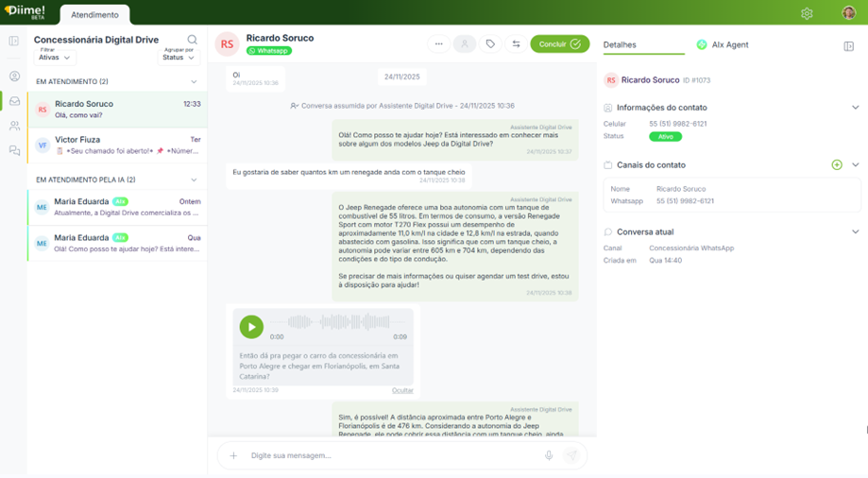The height and width of the screenshot is (478, 868).
Task: Toggle the right details panel icon
Action: (848, 46)
